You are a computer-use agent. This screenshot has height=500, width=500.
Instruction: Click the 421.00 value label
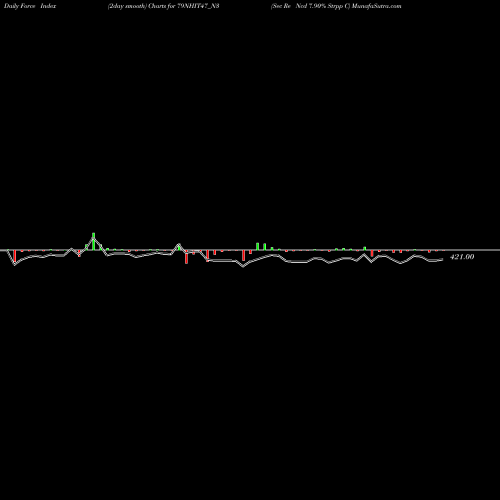tap(462, 257)
